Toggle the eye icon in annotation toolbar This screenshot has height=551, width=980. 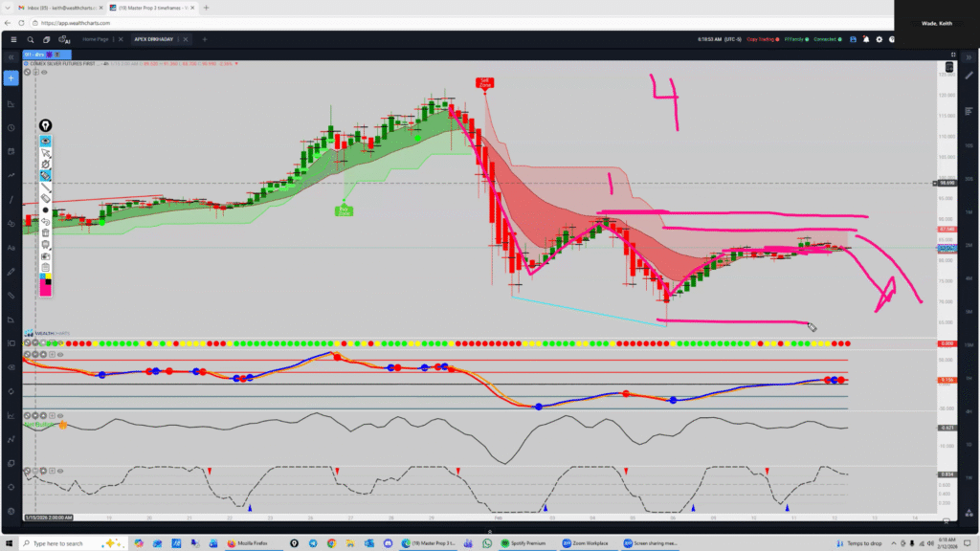pyautogui.click(x=45, y=141)
